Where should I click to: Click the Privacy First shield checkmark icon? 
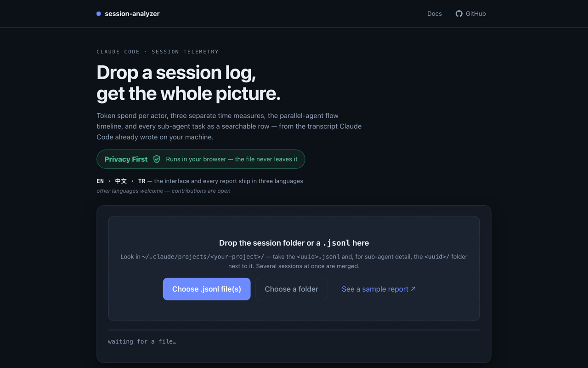click(157, 159)
